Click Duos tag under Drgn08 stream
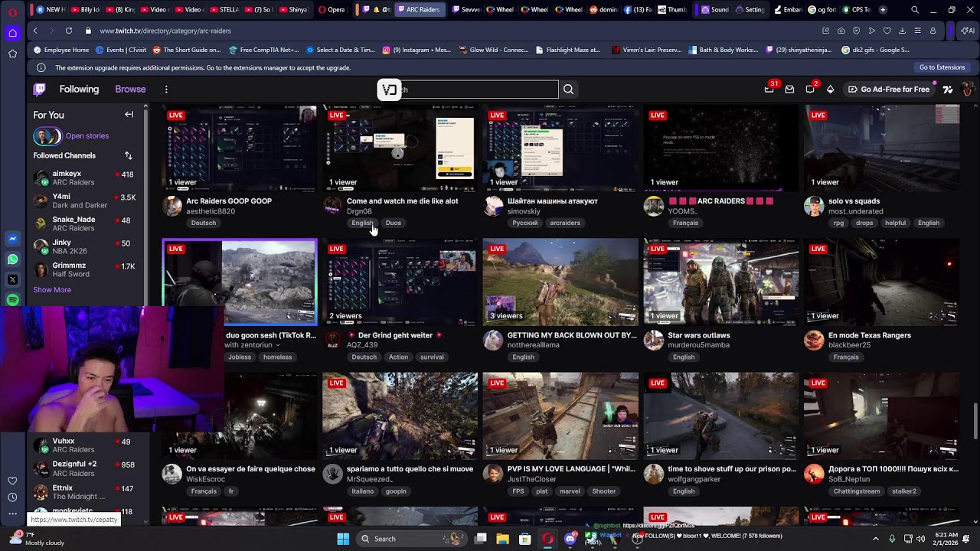The width and height of the screenshot is (980, 551). pyautogui.click(x=394, y=223)
